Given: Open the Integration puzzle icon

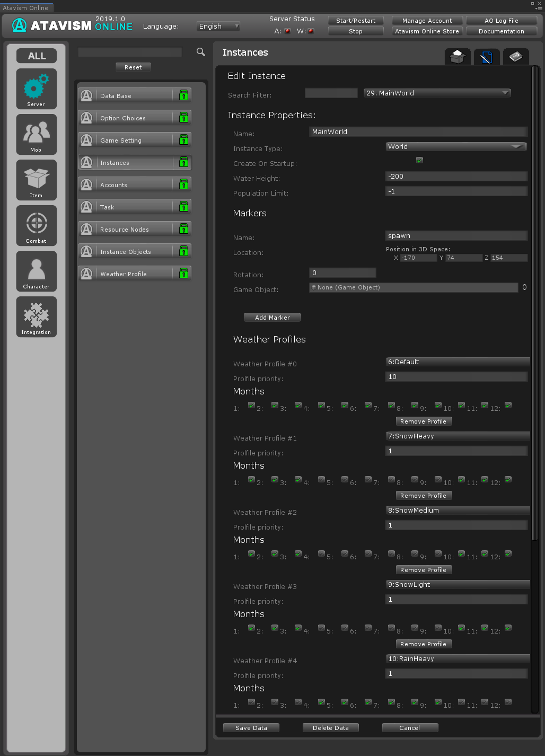Looking at the screenshot, I should click(x=36, y=317).
